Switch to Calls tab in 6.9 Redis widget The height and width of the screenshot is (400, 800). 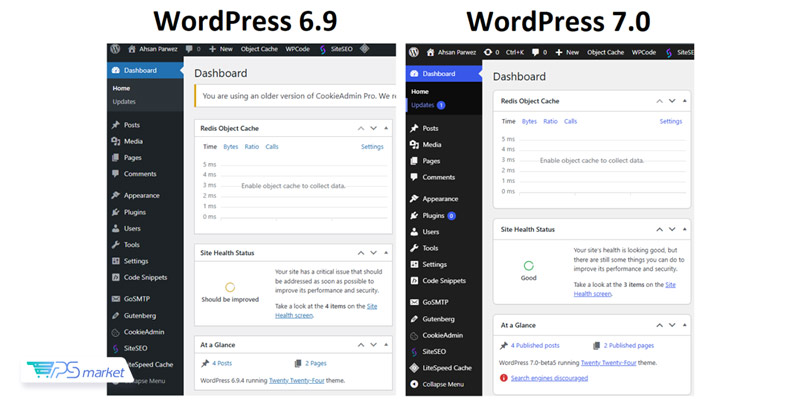coord(272,147)
